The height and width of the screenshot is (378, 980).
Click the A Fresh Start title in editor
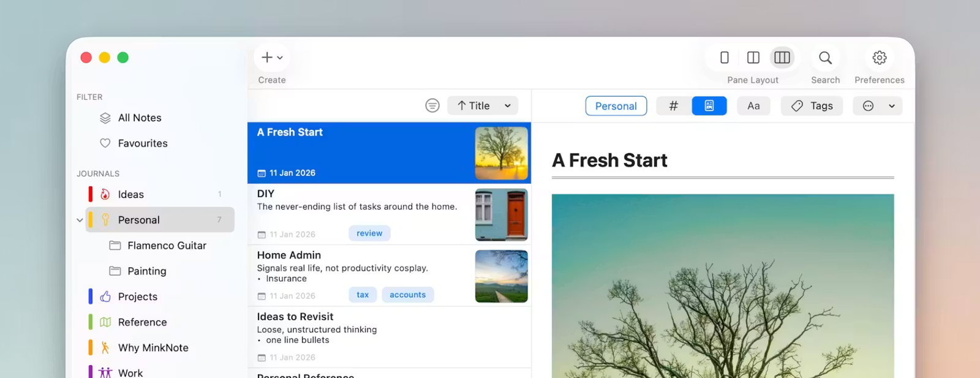pos(609,161)
